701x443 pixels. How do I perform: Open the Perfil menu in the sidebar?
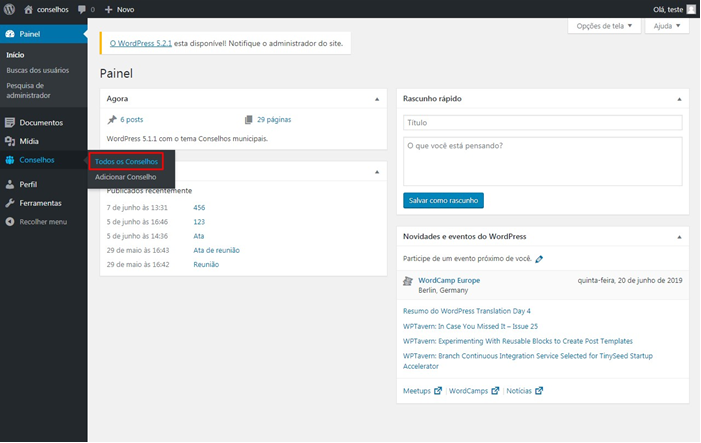pos(43,184)
